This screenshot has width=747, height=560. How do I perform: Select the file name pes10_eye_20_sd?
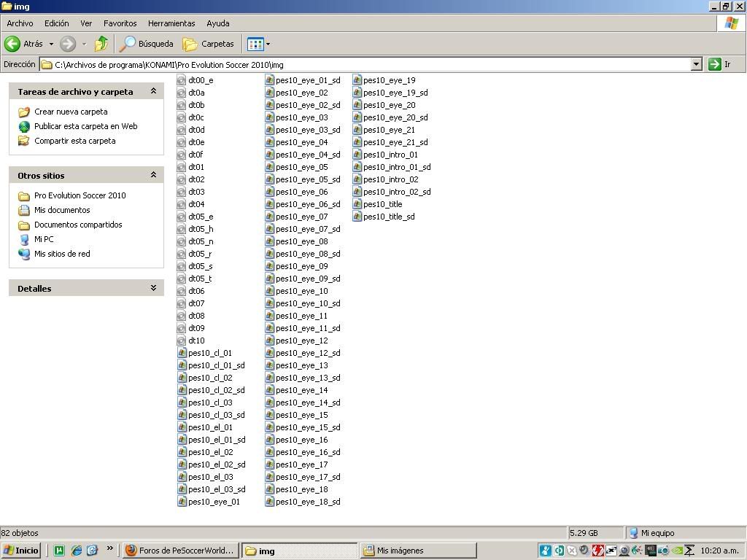click(x=396, y=117)
